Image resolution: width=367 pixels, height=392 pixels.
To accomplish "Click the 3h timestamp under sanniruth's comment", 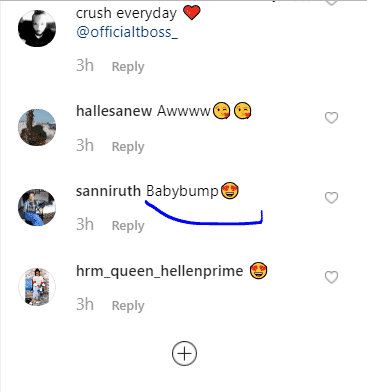I will coord(85,224).
